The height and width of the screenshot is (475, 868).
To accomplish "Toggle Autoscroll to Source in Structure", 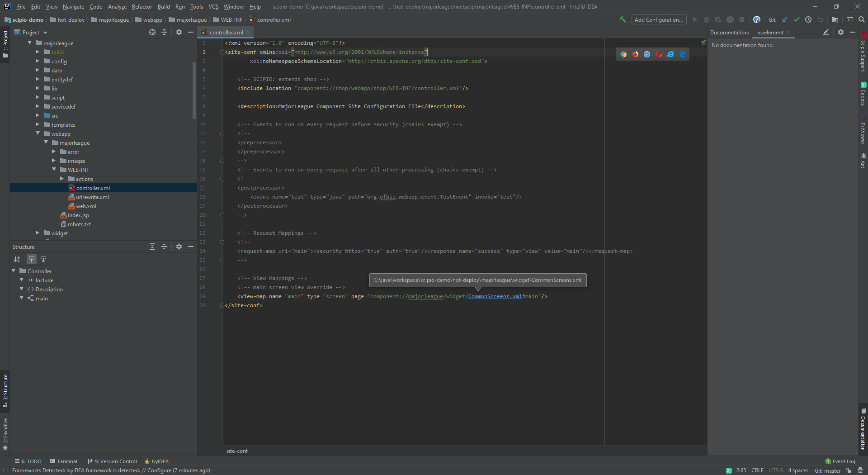I will pos(32,259).
